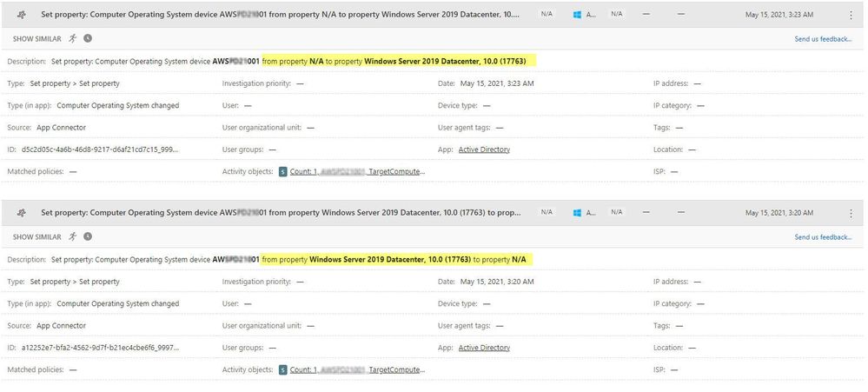This screenshot has height=392, width=868.
Task: Click 'Set property > Set property' in the 3:23 AM entry
Action: (x=75, y=83)
